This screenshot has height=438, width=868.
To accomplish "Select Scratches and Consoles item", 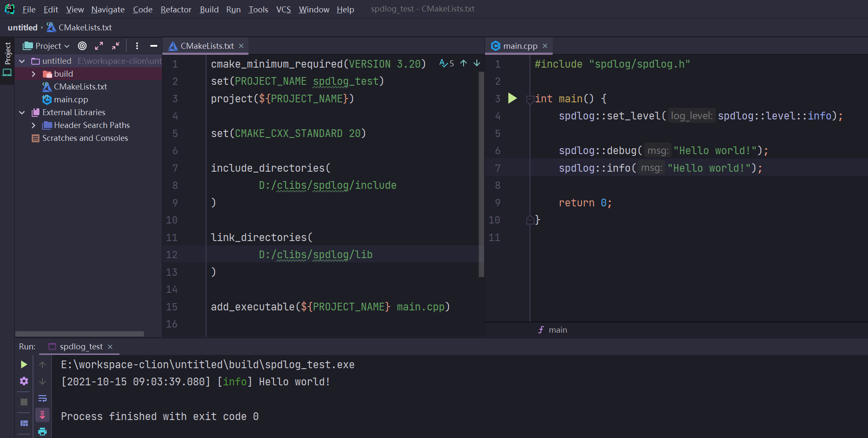I will (x=85, y=138).
